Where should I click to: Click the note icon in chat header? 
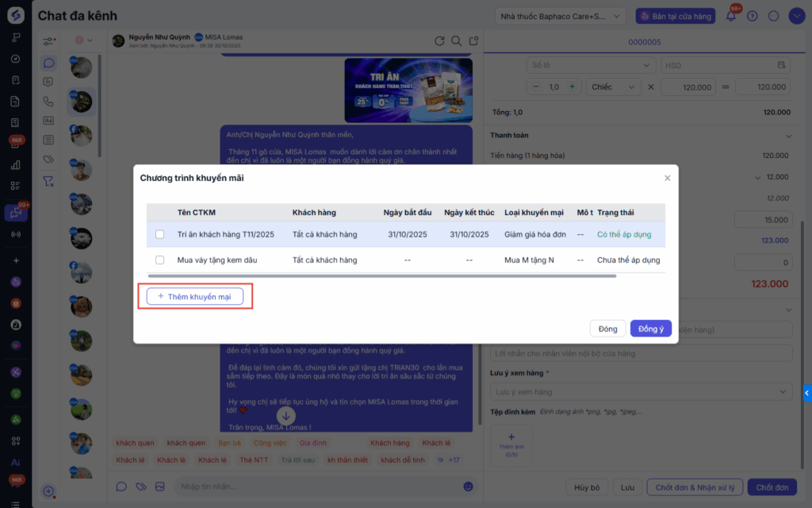click(473, 41)
